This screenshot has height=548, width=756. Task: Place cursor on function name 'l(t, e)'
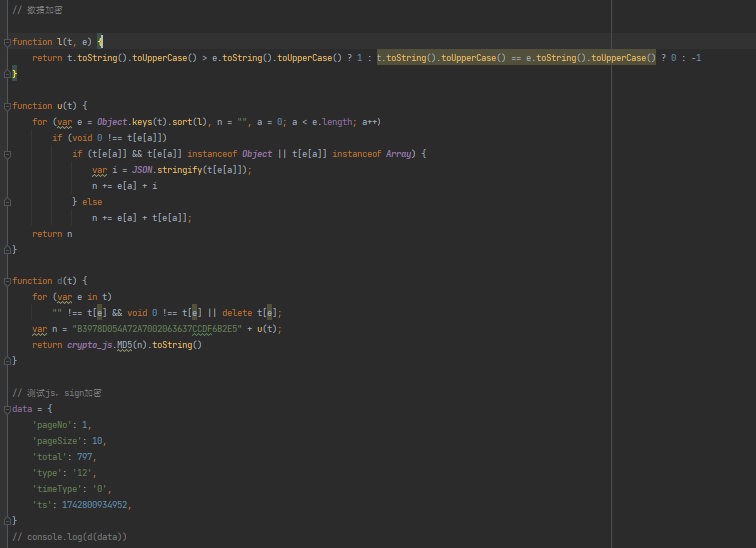[74, 42]
